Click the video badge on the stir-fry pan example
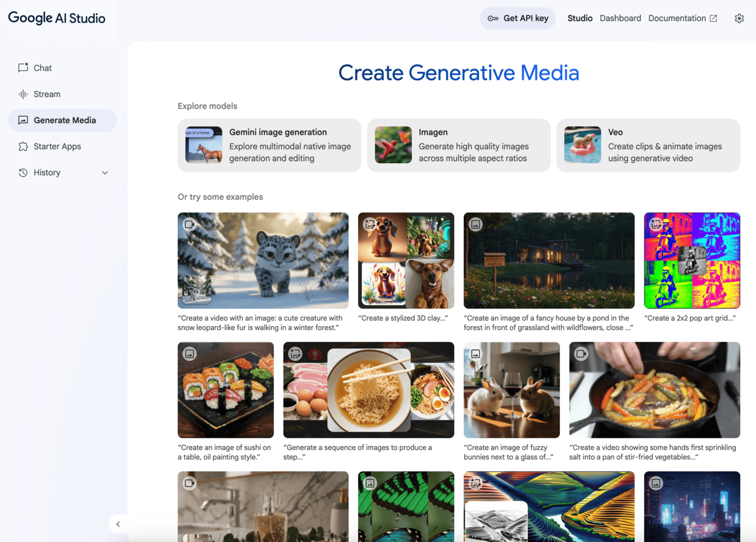The height and width of the screenshot is (542, 756). click(581, 354)
